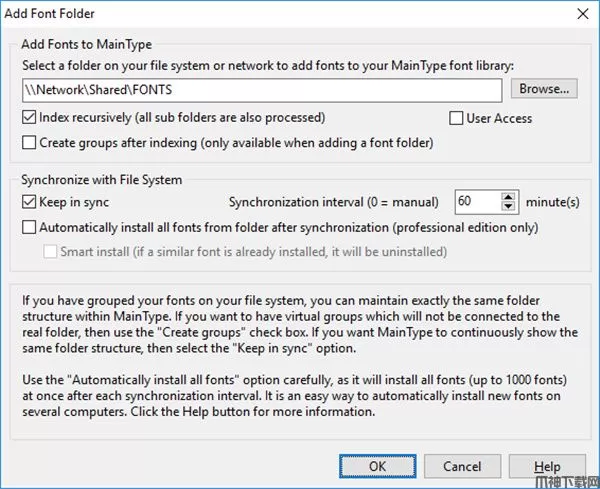The height and width of the screenshot is (489, 600).
Task: Click the 'minute(s)' label
Action: 553,202
